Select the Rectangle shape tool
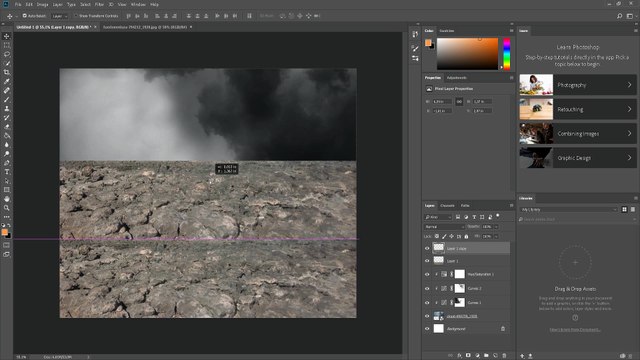Image resolution: width=640 pixels, height=360 pixels. click(x=7, y=190)
